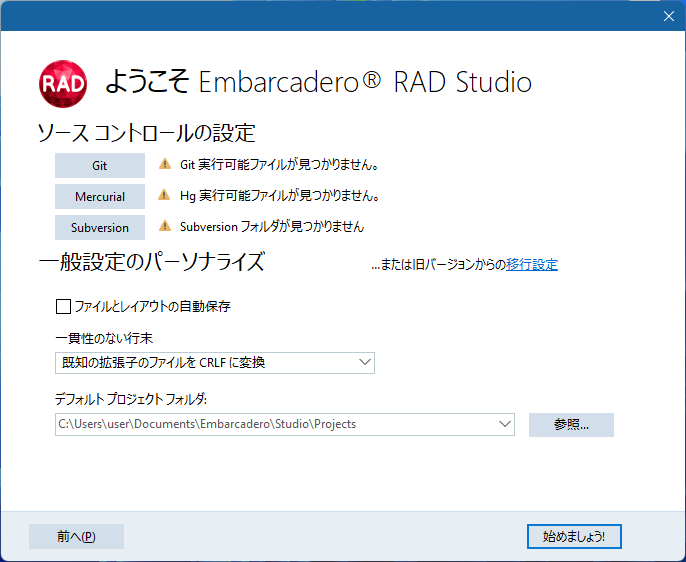Screen dimensions: 686x562
Task: Close the welcome dialog window
Action: click(x=668, y=16)
